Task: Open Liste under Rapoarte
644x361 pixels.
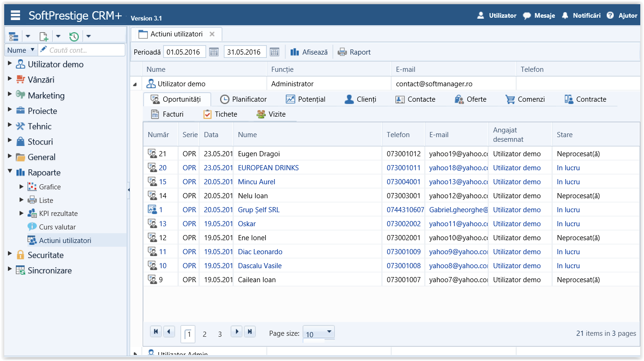Action: pos(46,200)
